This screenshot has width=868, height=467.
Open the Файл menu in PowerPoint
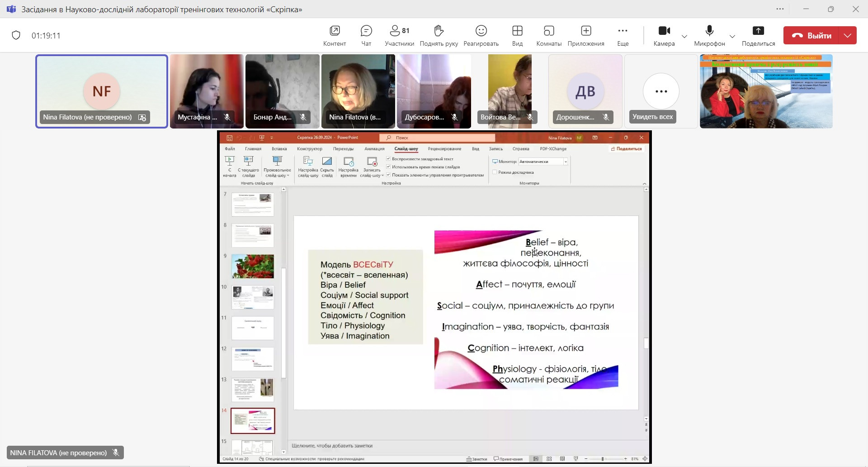(230, 149)
